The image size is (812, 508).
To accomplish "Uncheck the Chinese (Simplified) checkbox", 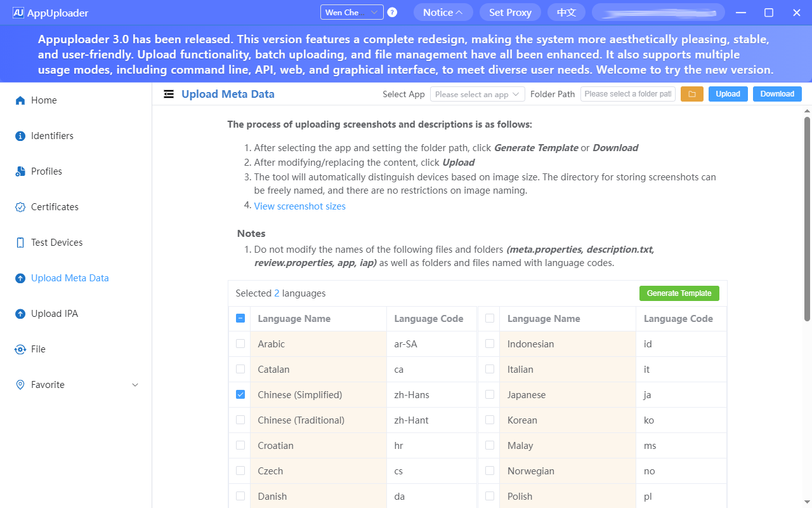I will [240, 394].
